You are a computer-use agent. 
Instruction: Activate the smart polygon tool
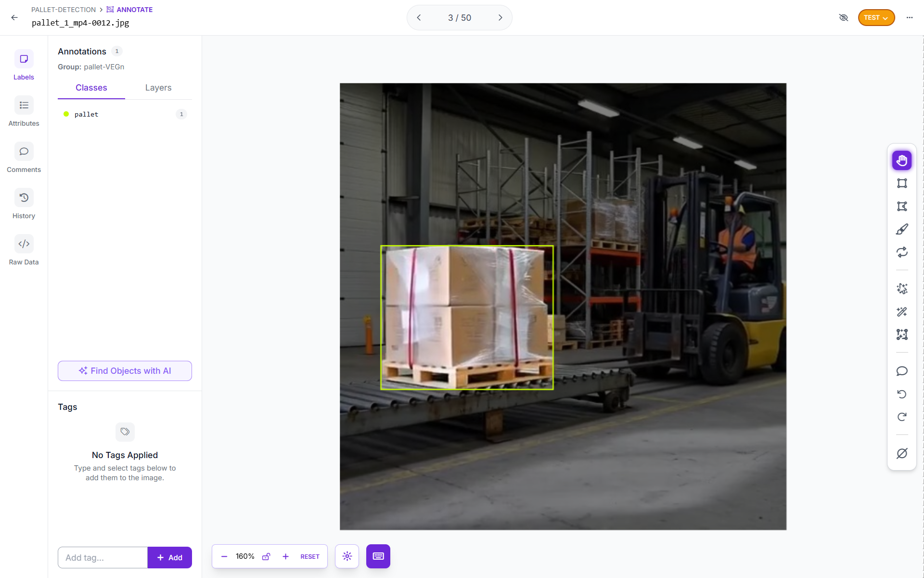coord(902,289)
